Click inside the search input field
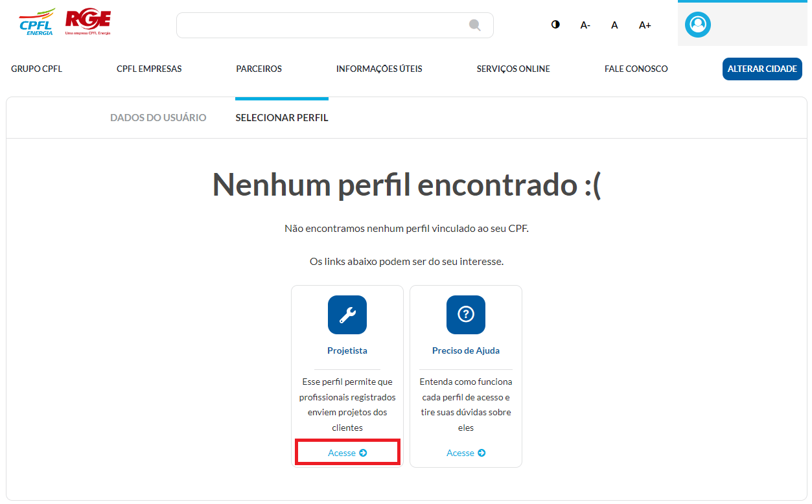 [321, 25]
